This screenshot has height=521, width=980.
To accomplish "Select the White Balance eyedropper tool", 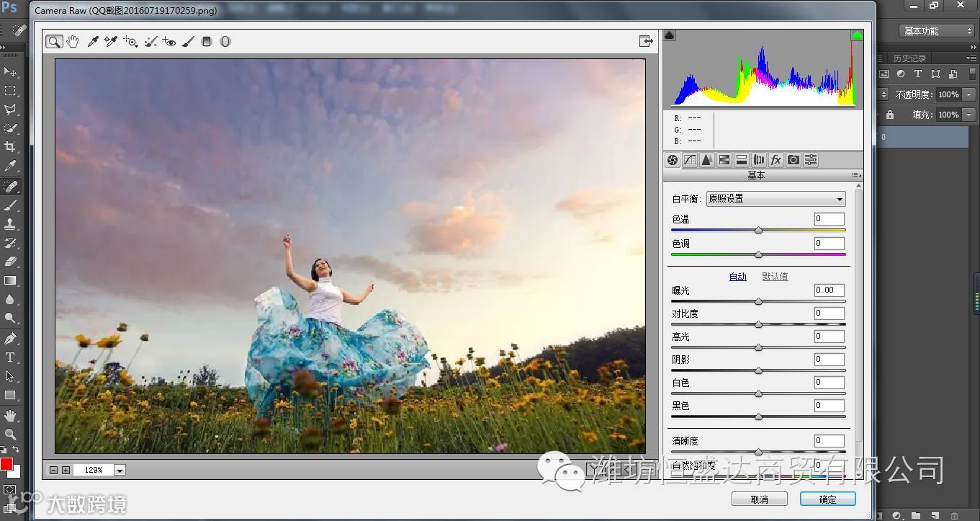I will tap(92, 42).
